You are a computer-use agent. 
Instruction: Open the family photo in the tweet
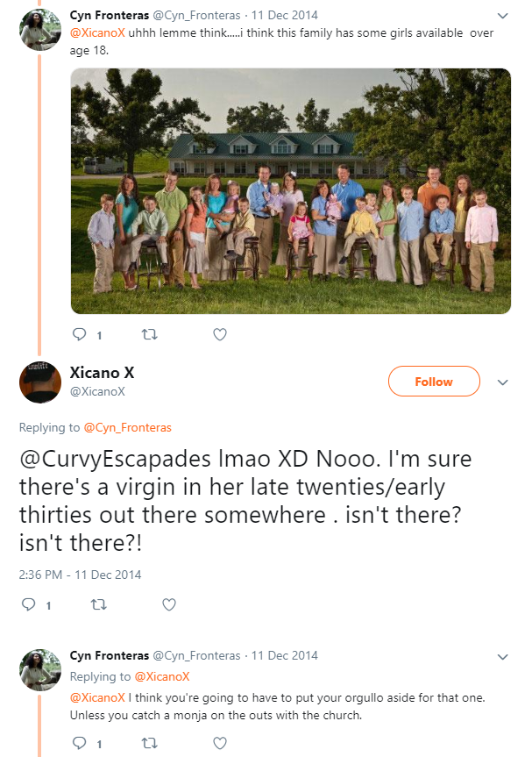click(291, 191)
